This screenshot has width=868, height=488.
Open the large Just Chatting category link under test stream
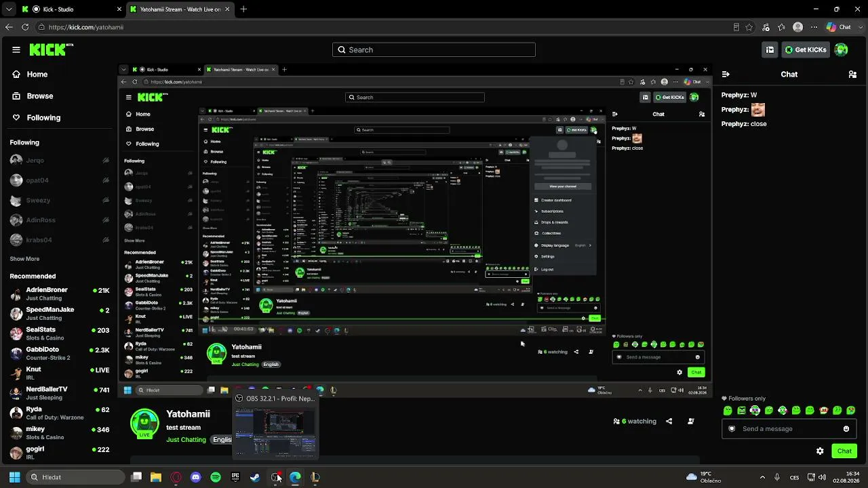pyautogui.click(x=186, y=440)
